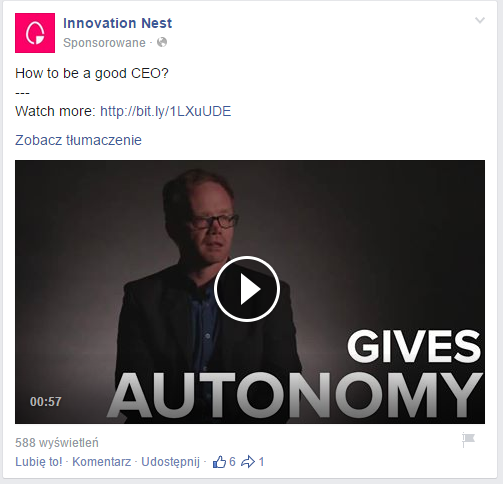This screenshot has height=484, width=503.
Task: Expand the post options chevron
Action: coord(480,20)
